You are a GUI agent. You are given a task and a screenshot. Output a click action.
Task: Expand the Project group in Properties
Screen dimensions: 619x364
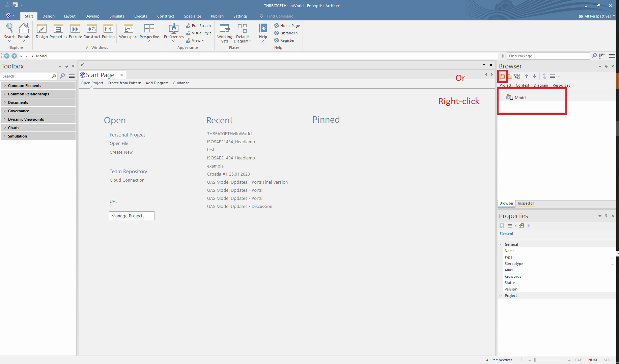[511, 296]
